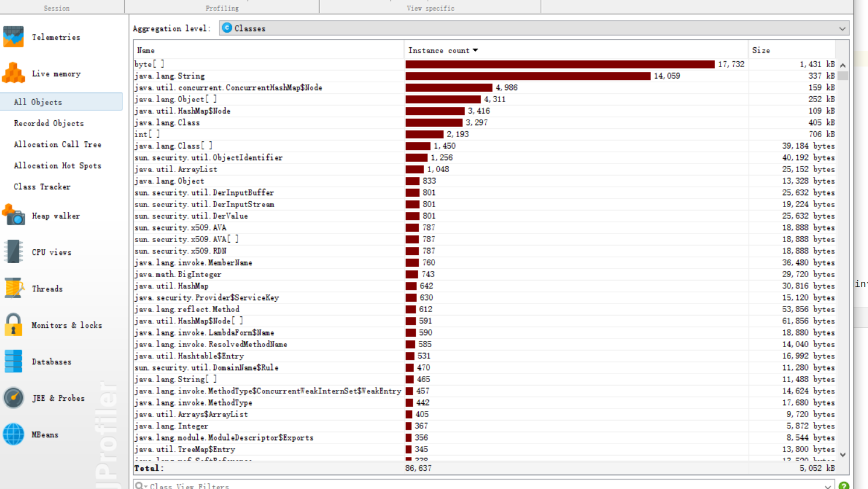Open the Live memory section icon
The height and width of the screenshot is (489, 868).
[x=13, y=74]
